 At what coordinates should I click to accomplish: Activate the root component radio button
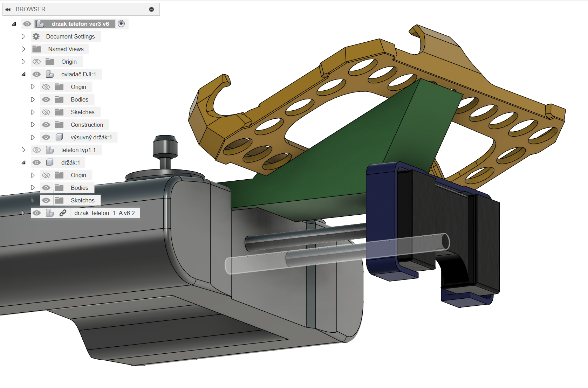121,24
